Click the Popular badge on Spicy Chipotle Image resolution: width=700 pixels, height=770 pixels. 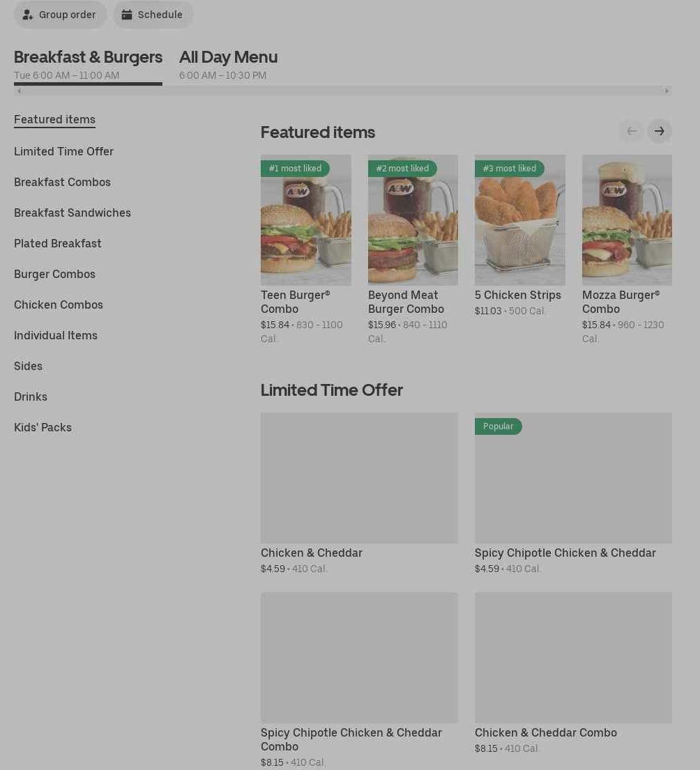coord(498,426)
